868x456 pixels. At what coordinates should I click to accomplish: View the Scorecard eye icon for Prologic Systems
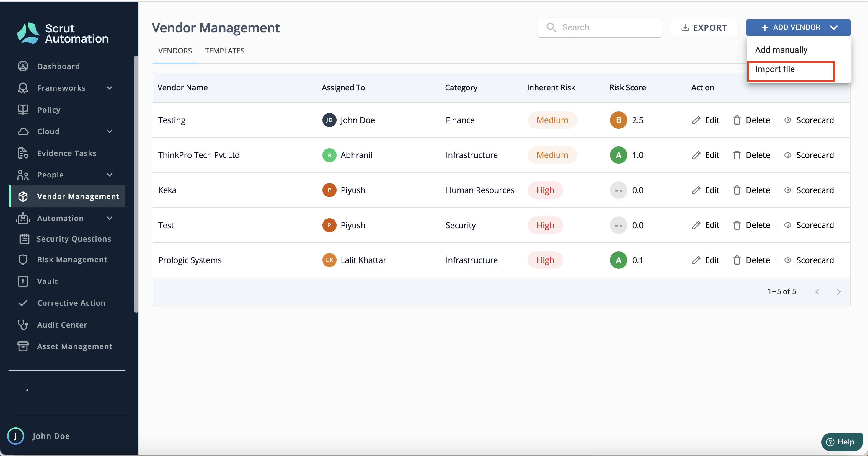[788, 260]
